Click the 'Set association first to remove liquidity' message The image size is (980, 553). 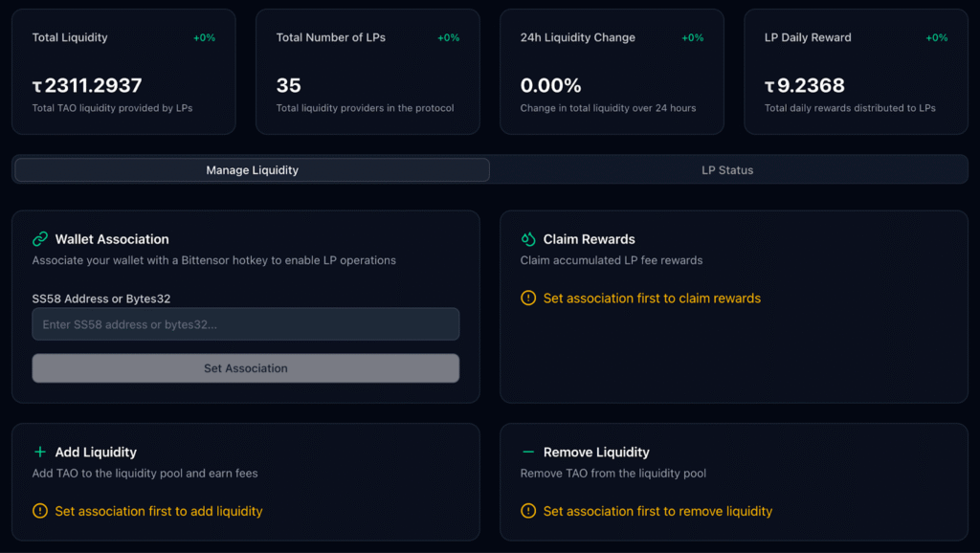pyautogui.click(x=657, y=511)
